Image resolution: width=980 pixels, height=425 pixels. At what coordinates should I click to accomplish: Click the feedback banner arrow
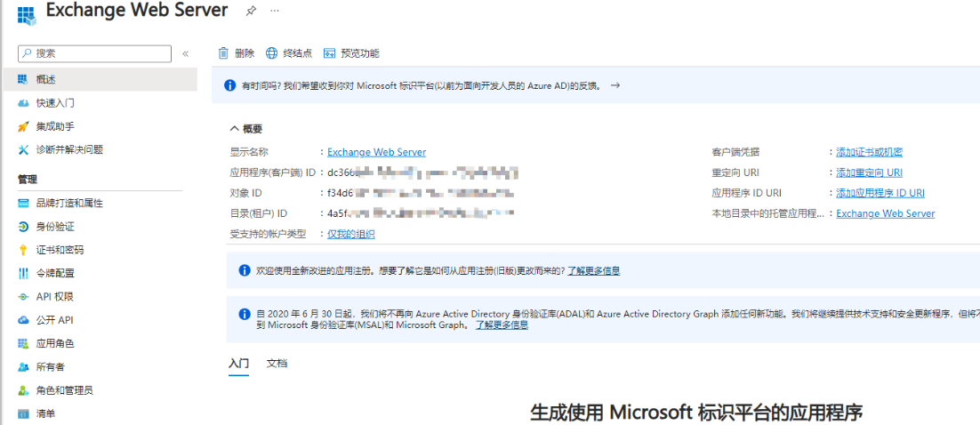click(615, 85)
